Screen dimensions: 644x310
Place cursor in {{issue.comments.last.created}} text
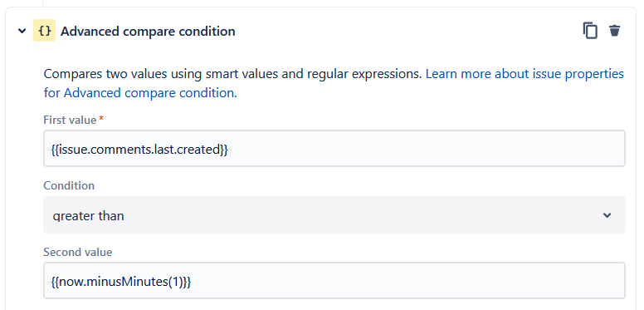click(139, 150)
